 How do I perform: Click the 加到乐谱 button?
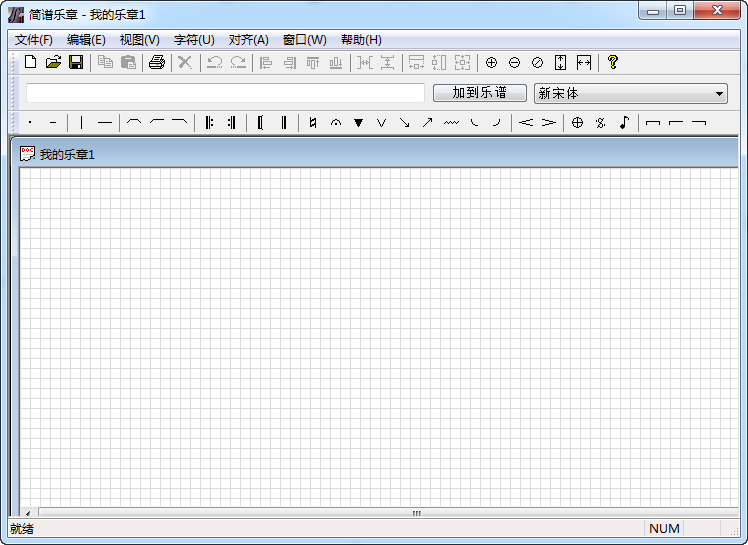coord(480,93)
